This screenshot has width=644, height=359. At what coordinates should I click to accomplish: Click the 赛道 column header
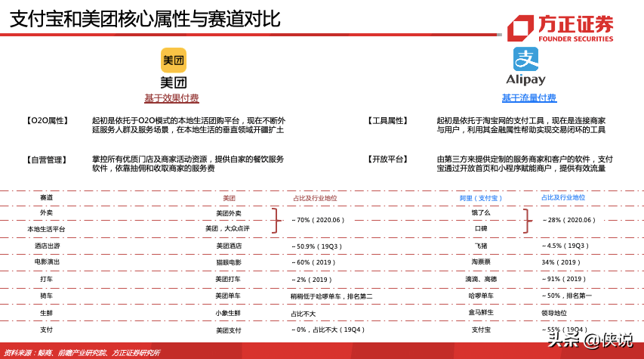tap(46, 198)
